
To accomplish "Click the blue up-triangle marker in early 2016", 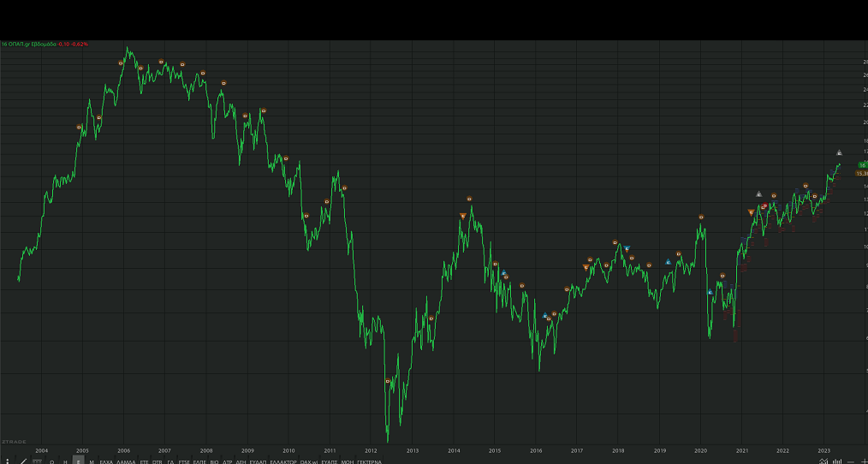I will tap(544, 315).
